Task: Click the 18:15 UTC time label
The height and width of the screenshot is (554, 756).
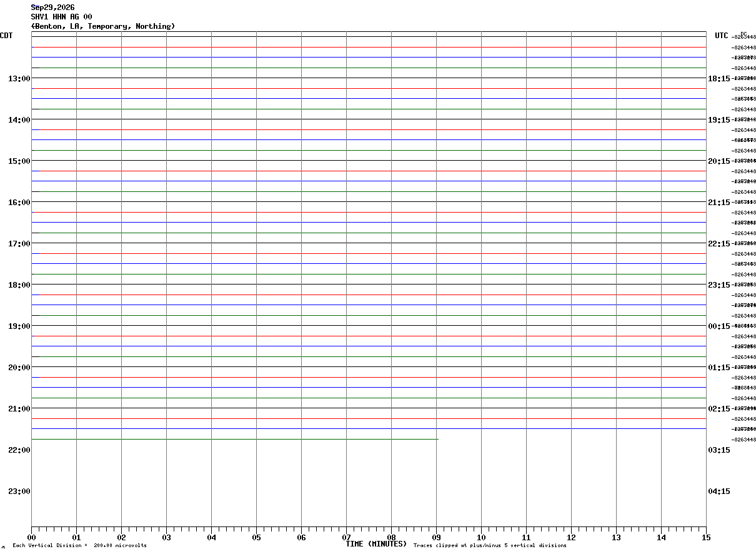Action: [x=719, y=78]
